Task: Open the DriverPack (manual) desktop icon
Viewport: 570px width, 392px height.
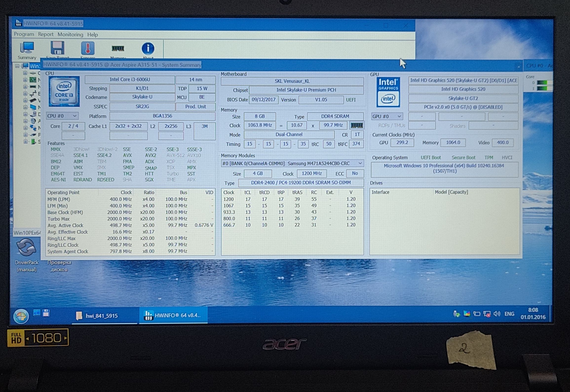Action: [x=27, y=255]
